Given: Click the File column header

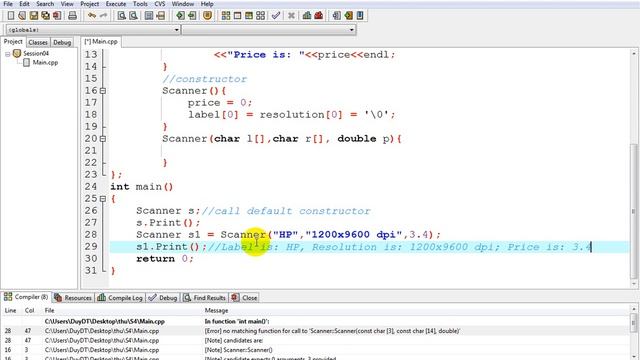Looking at the screenshot, I should coord(49,311).
